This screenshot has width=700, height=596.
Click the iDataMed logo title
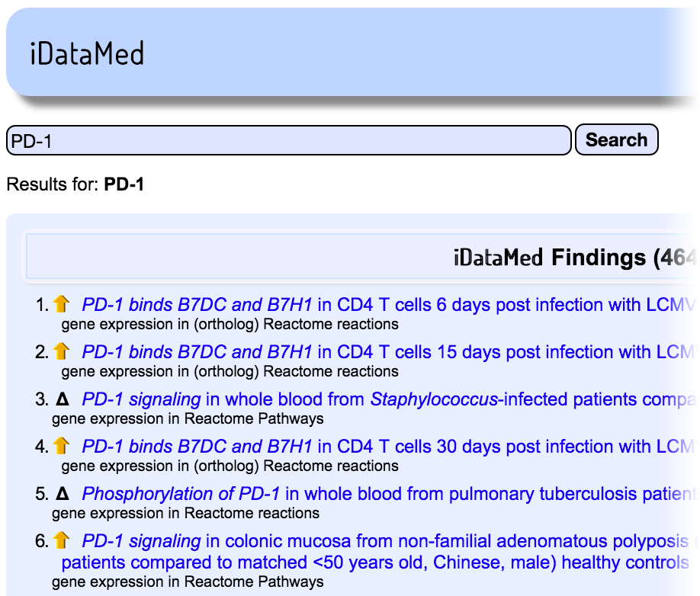pyautogui.click(x=87, y=54)
